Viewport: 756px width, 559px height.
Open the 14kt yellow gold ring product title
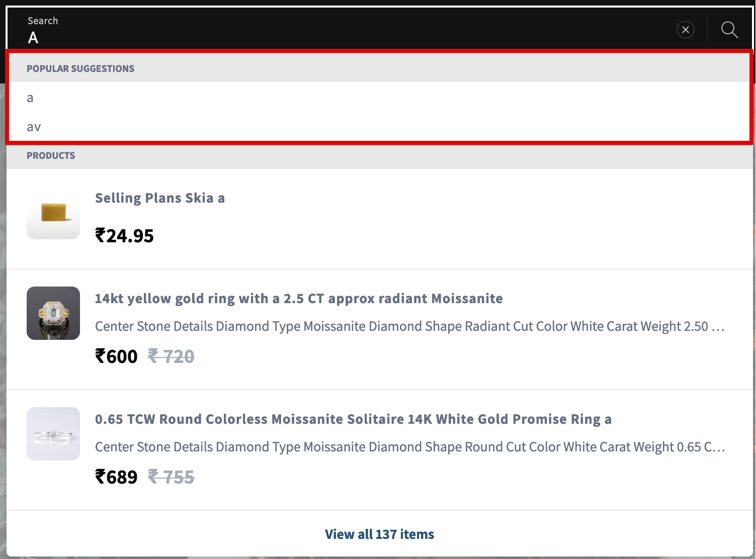(299, 299)
